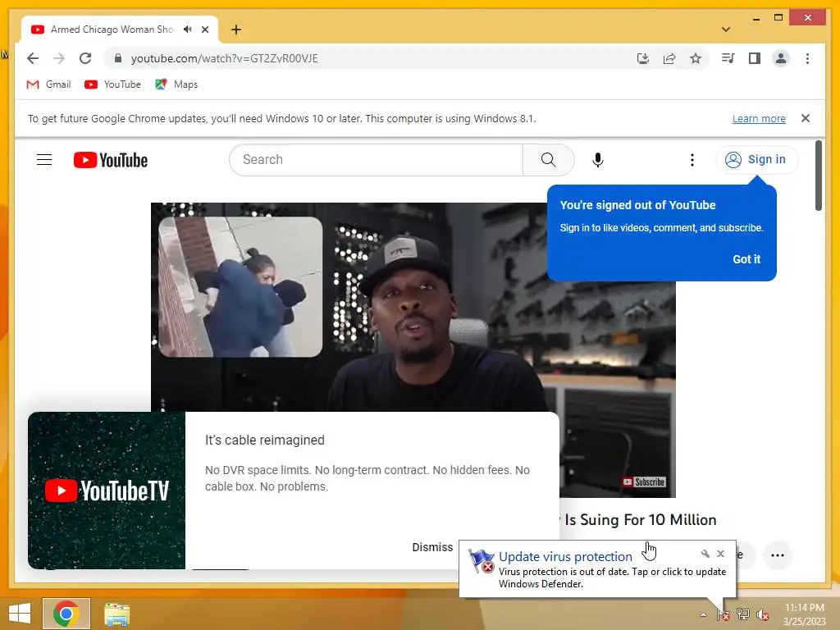Open Chrome's three-dot menu
Screen dimensions: 840x630
[x=807, y=58]
